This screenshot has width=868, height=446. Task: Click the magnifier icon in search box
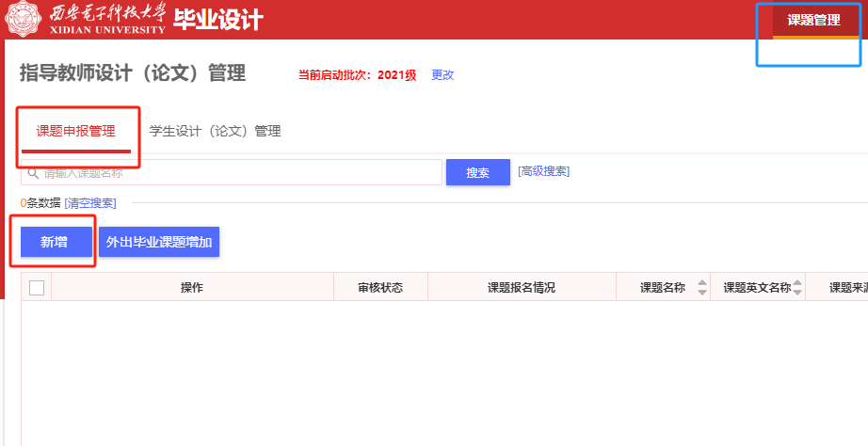33,173
